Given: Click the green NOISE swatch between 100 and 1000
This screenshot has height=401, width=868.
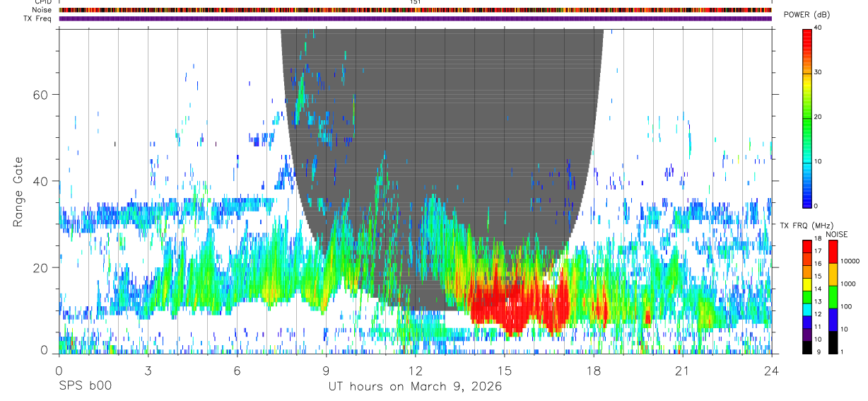Looking at the screenshot, I should click(x=833, y=297).
